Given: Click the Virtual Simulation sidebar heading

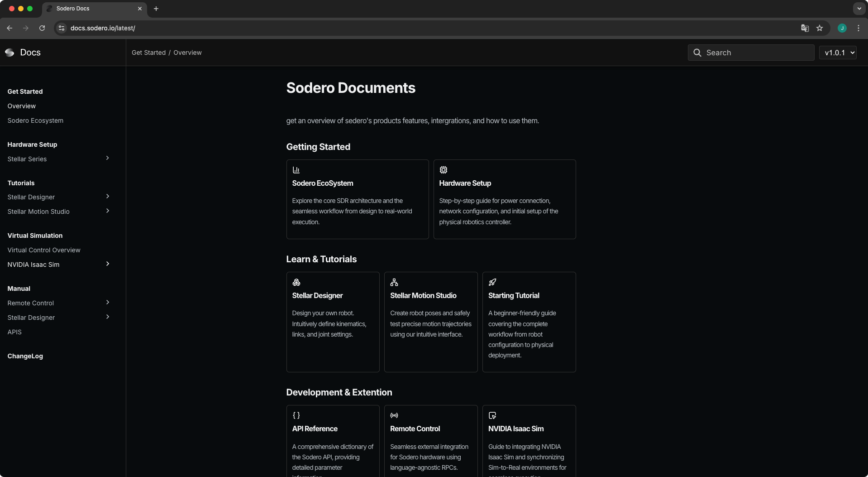Looking at the screenshot, I should click(35, 236).
